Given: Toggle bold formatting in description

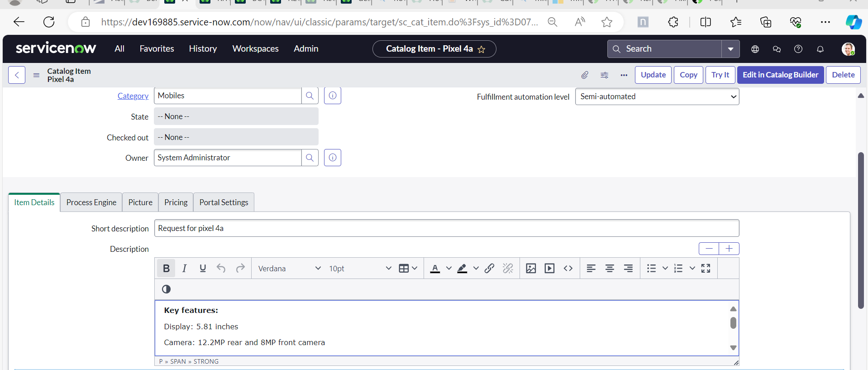Looking at the screenshot, I should pos(166,269).
